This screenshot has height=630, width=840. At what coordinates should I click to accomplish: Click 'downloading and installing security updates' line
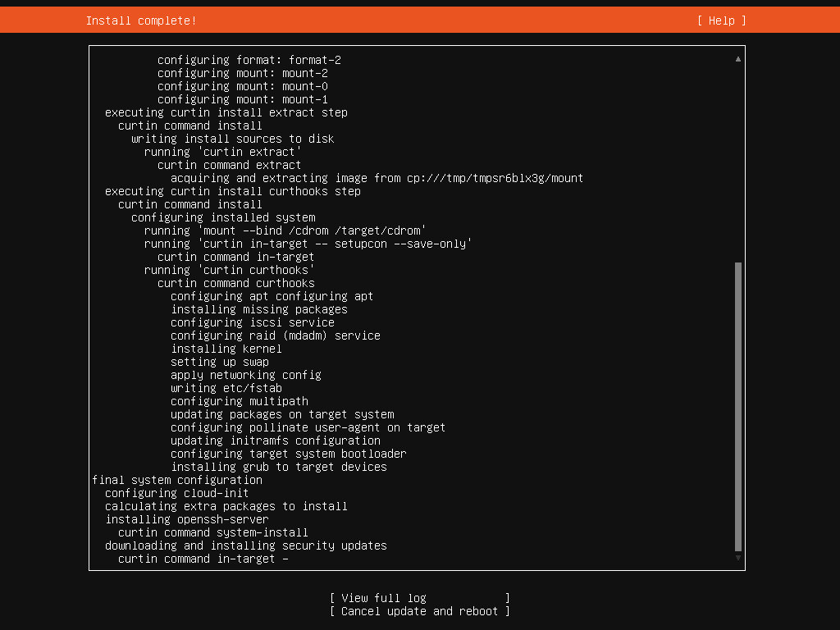245,546
